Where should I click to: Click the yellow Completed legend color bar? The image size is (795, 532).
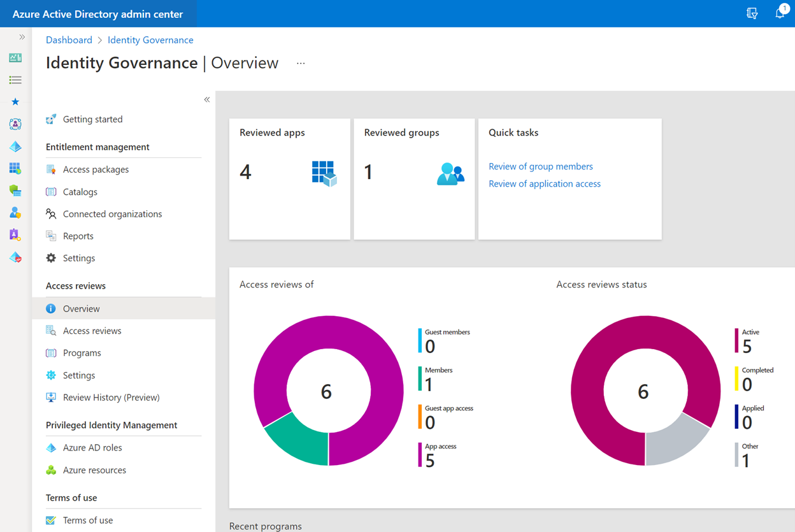(x=737, y=379)
